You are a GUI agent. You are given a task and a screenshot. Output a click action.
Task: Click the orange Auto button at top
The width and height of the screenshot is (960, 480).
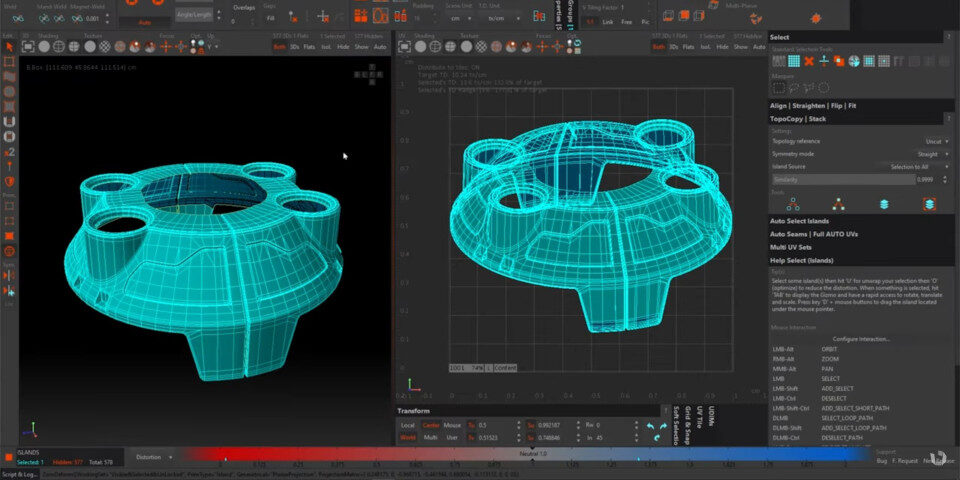(144, 22)
